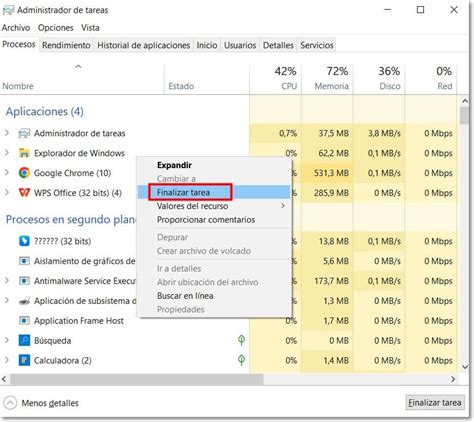This screenshot has width=474, height=422.
Task: Click the 531,3 MB memory cell
Action: pyautogui.click(x=327, y=173)
